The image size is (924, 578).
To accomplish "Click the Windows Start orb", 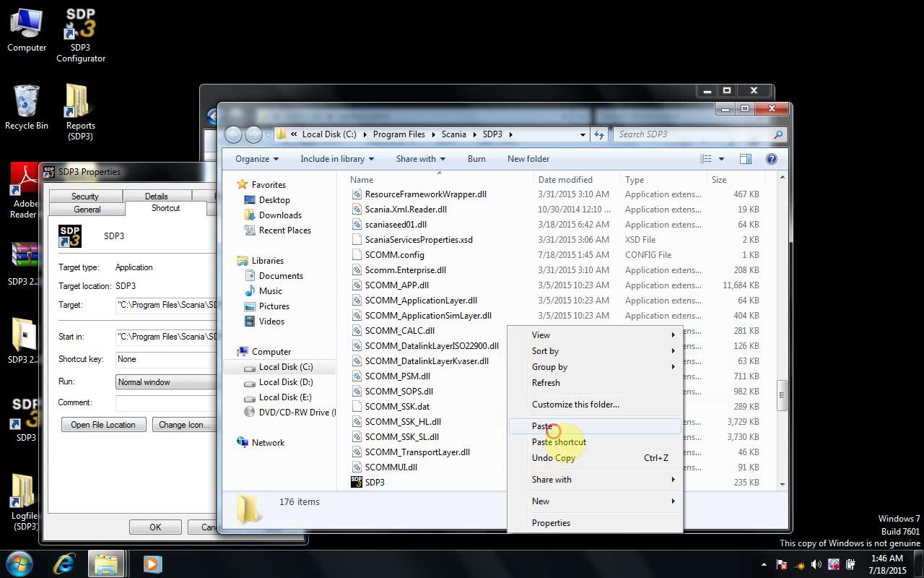I will 19,563.
